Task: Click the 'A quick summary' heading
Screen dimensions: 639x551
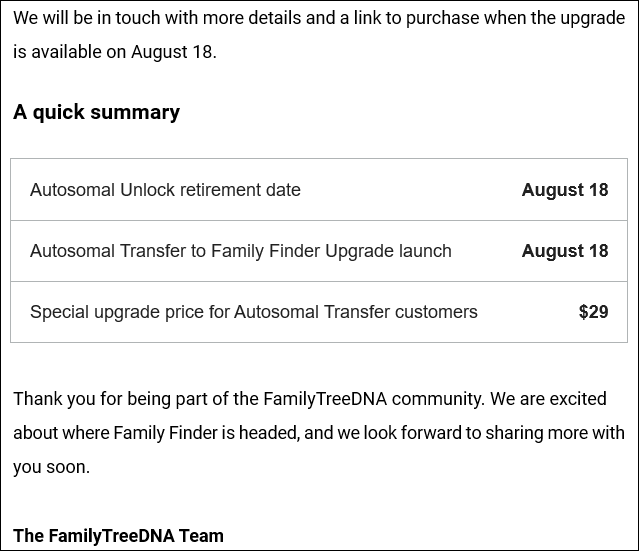Action: 96,112
